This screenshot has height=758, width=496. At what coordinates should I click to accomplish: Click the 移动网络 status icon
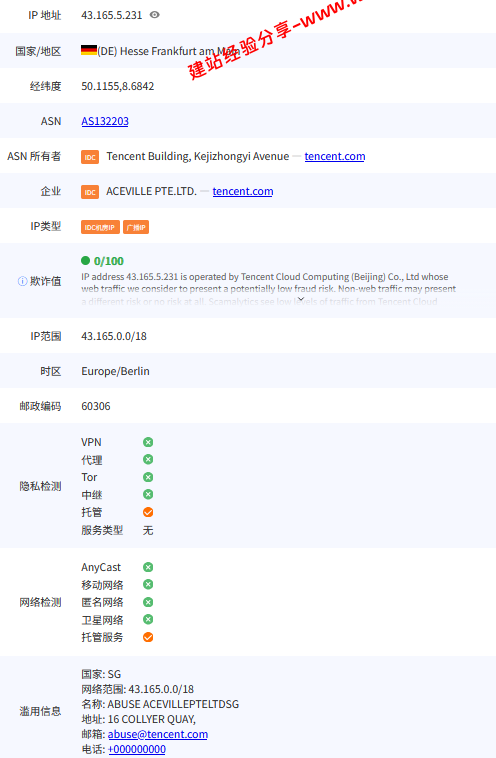pos(148,584)
